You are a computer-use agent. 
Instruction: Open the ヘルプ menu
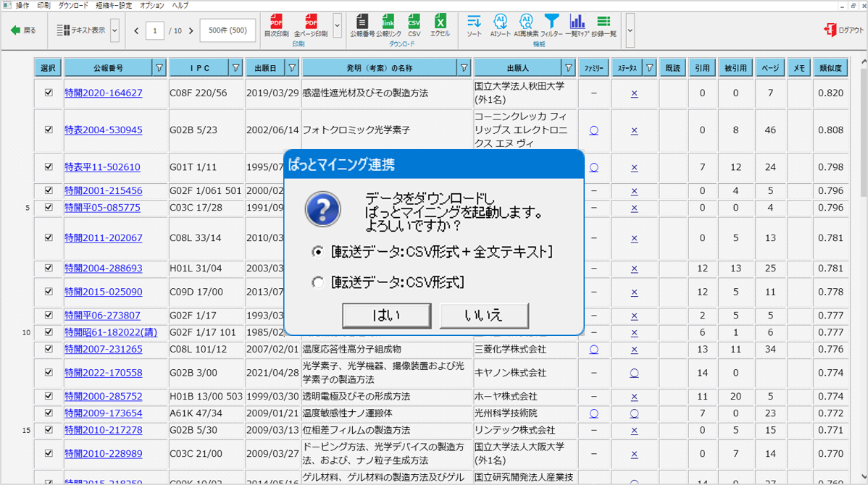point(180,5)
